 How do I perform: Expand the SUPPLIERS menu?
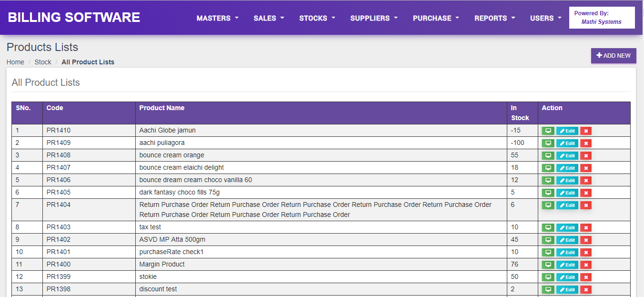coord(373,18)
